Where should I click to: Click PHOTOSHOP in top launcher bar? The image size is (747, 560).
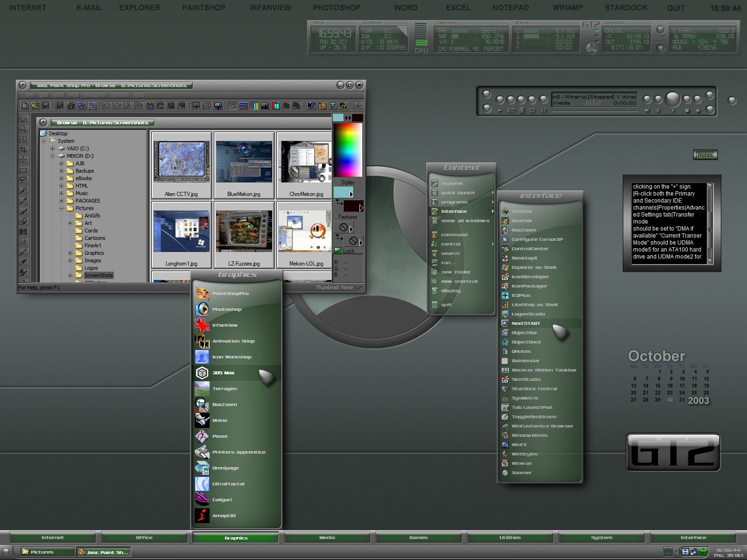(x=337, y=8)
